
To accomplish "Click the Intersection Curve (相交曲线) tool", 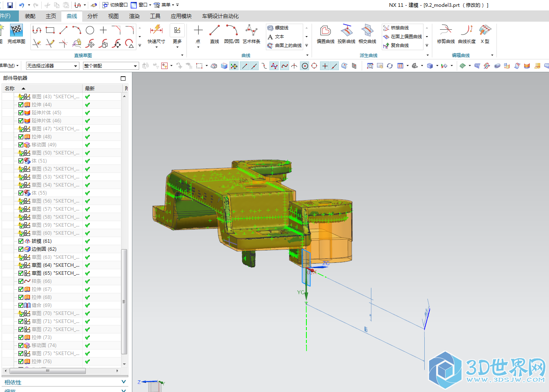I will (x=367, y=34).
